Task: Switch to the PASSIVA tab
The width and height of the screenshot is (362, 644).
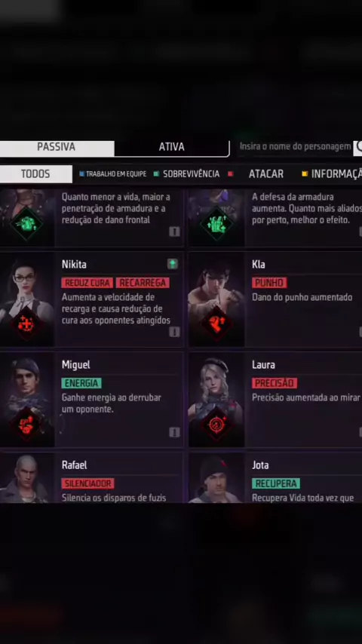Action: pyautogui.click(x=57, y=148)
